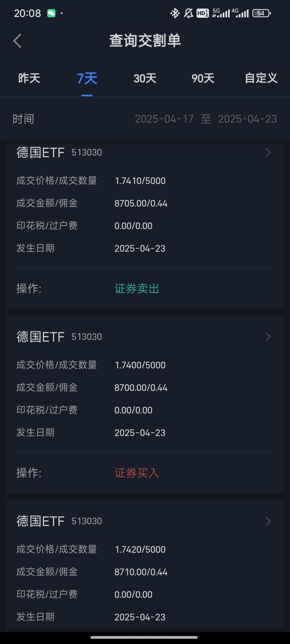This screenshot has height=644, width=290.
Task: Tap the 5G signal strength icon
Action: click(221, 13)
